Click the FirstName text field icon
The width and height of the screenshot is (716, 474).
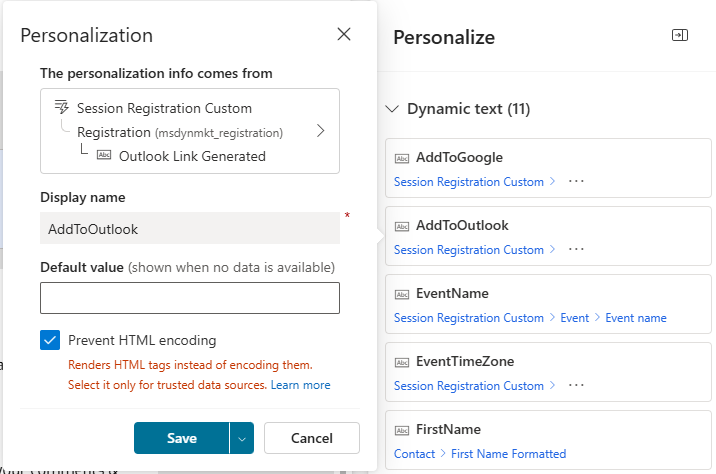click(x=402, y=430)
